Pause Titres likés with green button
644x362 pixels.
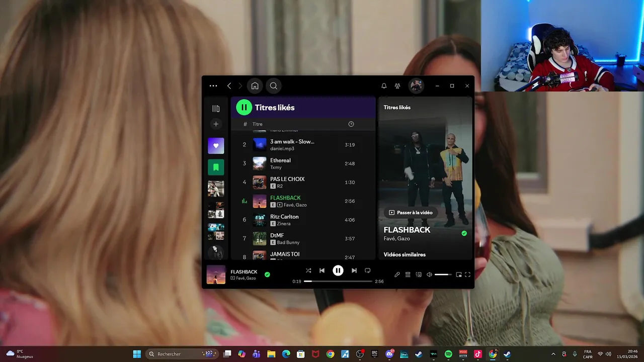tap(244, 107)
